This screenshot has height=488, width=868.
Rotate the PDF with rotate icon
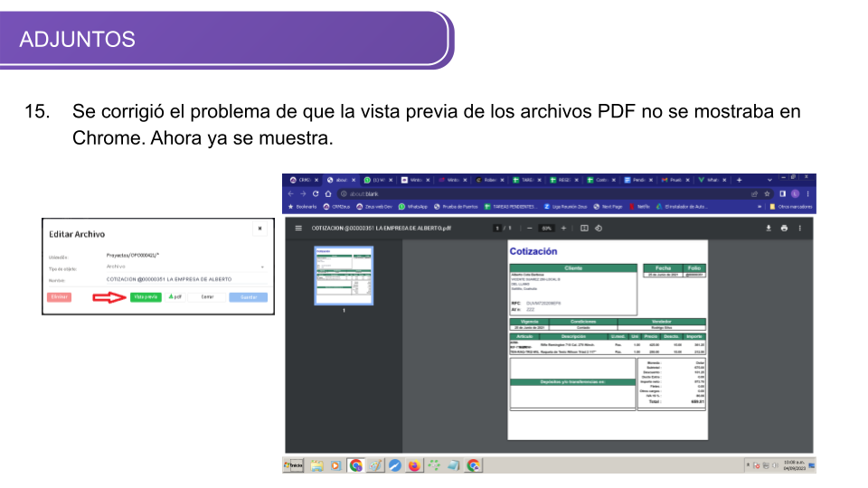tap(599, 228)
